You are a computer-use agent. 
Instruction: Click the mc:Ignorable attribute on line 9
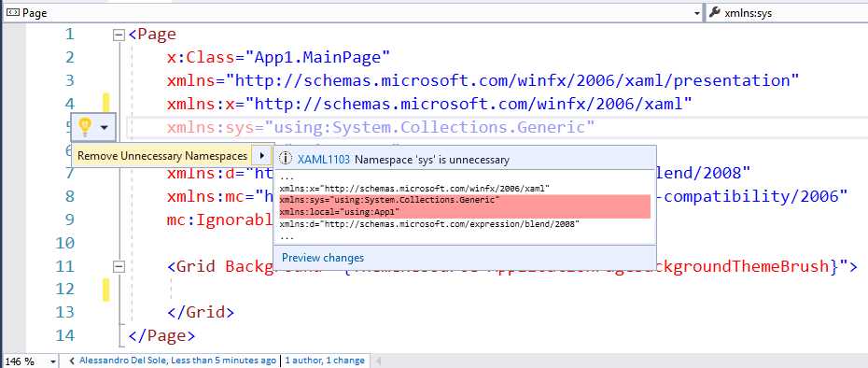pyautogui.click(x=220, y=219)
